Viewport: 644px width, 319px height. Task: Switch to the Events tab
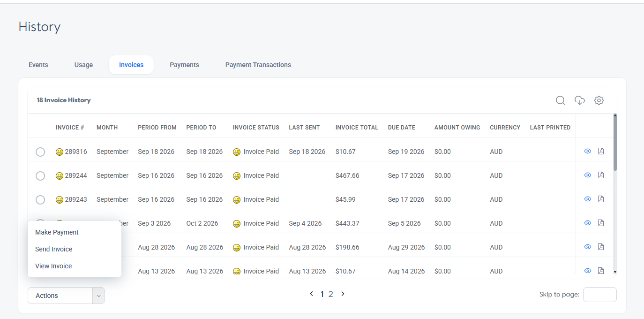[38, 65]
